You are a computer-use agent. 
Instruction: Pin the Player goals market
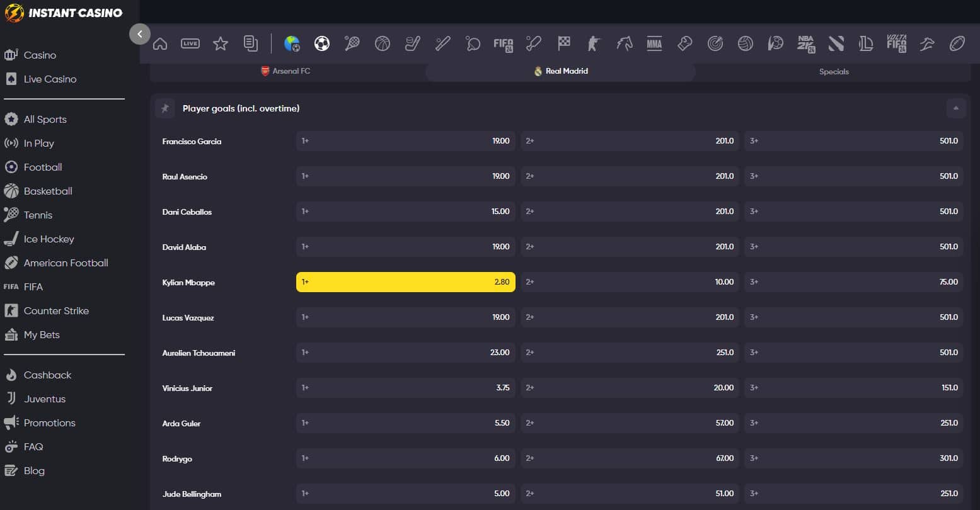165,108
